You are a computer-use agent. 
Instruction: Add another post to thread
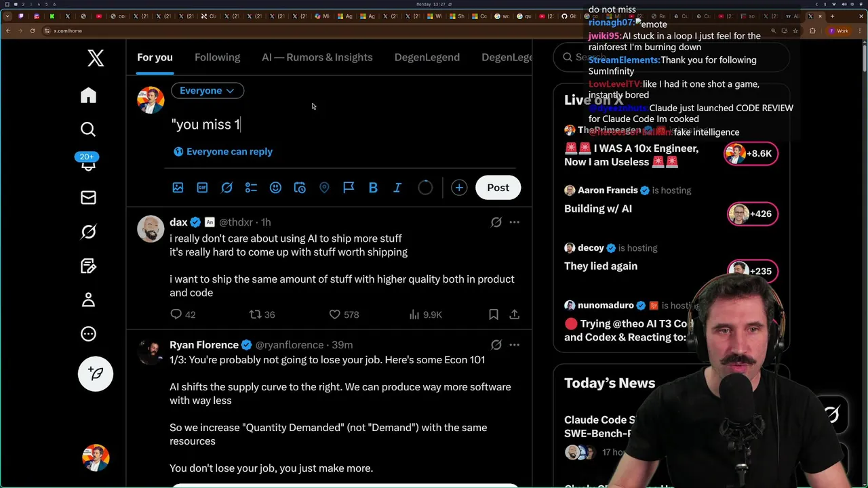pyautogui.click(x=459, y=188)
